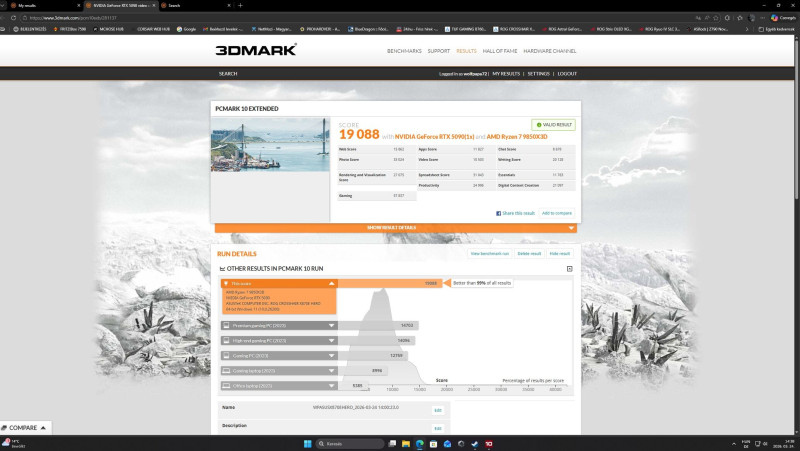
Task: Click the VALID RESULT badge
Action: (x=554, y=124)
